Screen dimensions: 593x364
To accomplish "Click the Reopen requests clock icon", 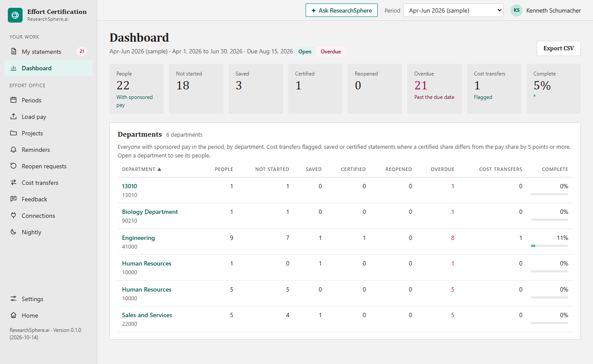I will [13, 166].
